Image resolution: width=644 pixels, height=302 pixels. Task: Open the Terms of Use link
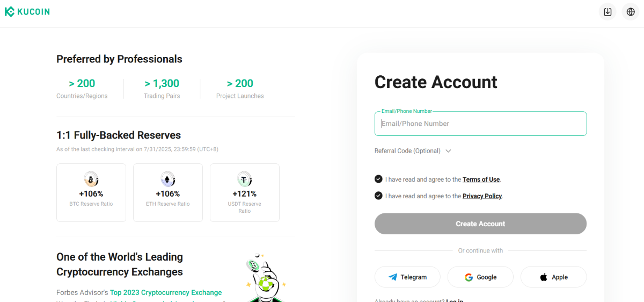coord(481,179)
